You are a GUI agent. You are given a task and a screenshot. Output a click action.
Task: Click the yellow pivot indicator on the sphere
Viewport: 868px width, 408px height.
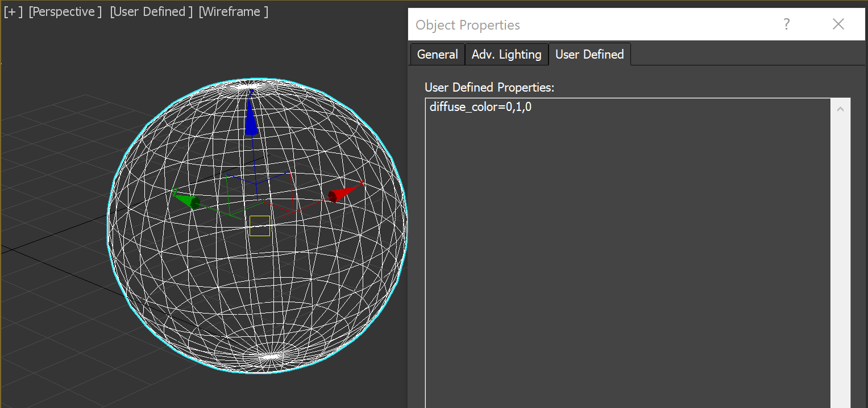pyautogui.click(x=259, y=226)
